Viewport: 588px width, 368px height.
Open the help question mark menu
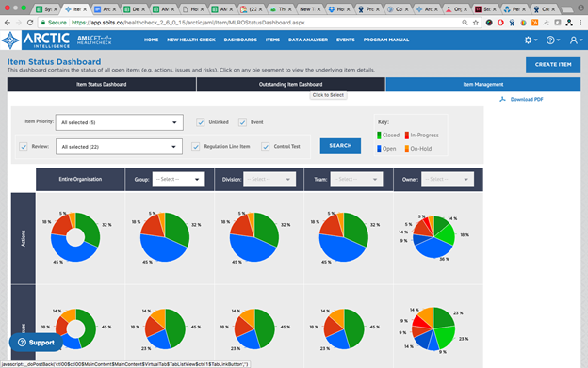pyautogui.click(x=553, y=40)
